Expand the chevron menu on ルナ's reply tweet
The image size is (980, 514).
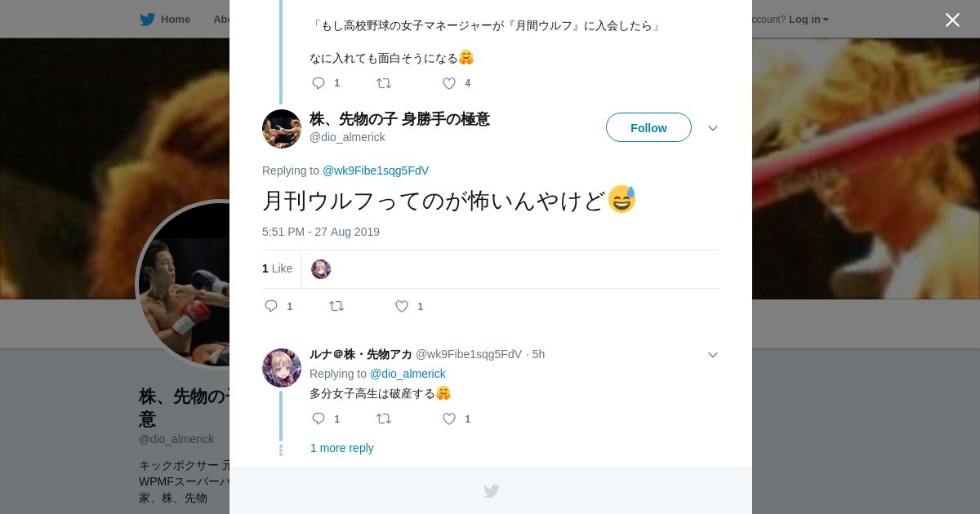(x=713, y=355)
